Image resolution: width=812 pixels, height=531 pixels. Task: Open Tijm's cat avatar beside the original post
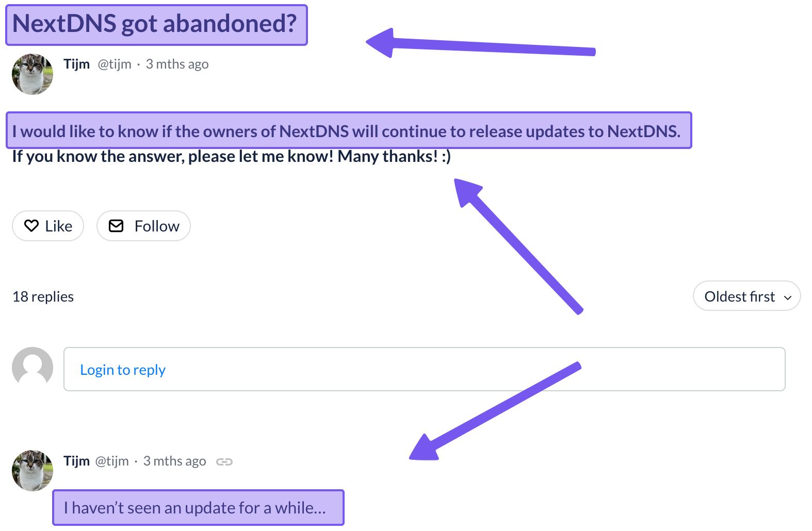33,74
